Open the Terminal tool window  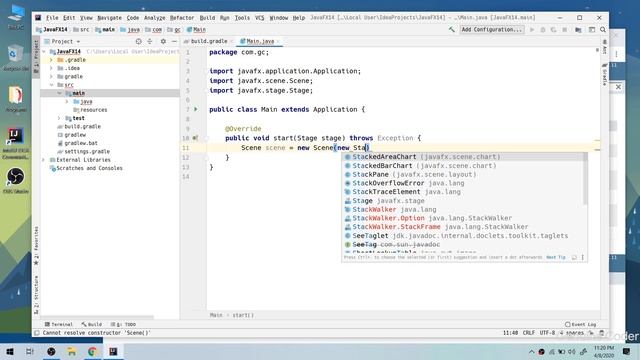(58, 324)
